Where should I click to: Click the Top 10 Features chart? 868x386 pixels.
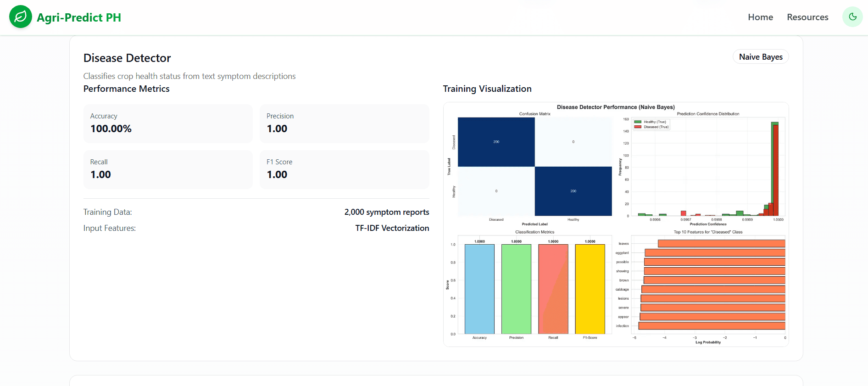[708, 285]
